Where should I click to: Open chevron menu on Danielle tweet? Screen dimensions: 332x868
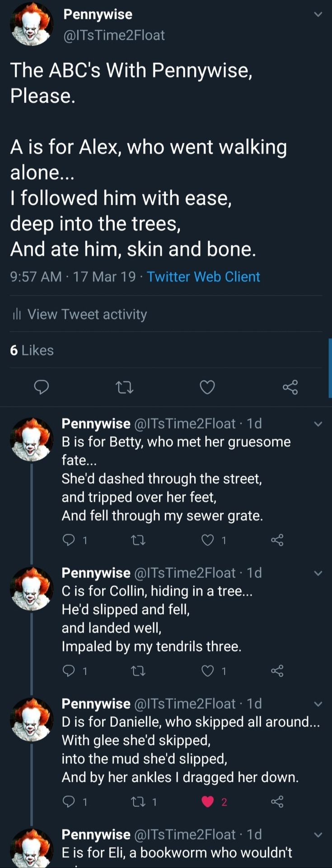pos(318,704)
